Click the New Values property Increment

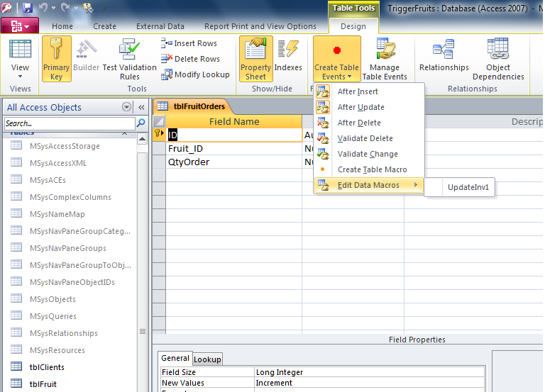pos(370,383)
